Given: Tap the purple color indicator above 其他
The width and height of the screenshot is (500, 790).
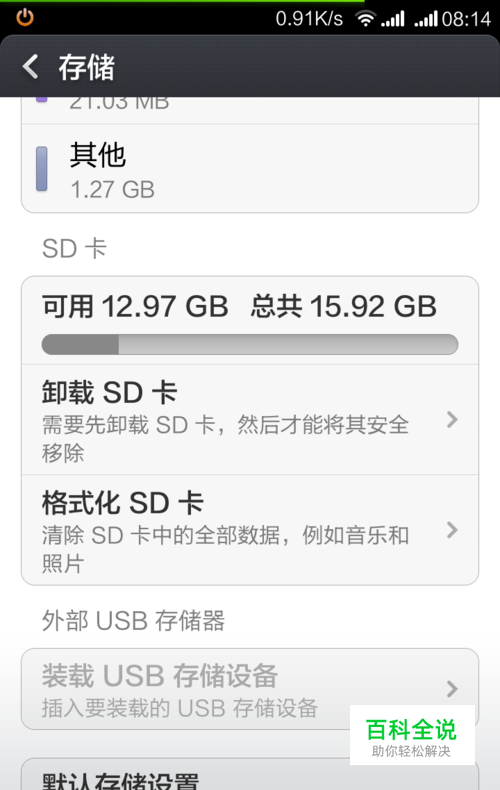Looking at the screenshot, I should click(x=42, y=99).
